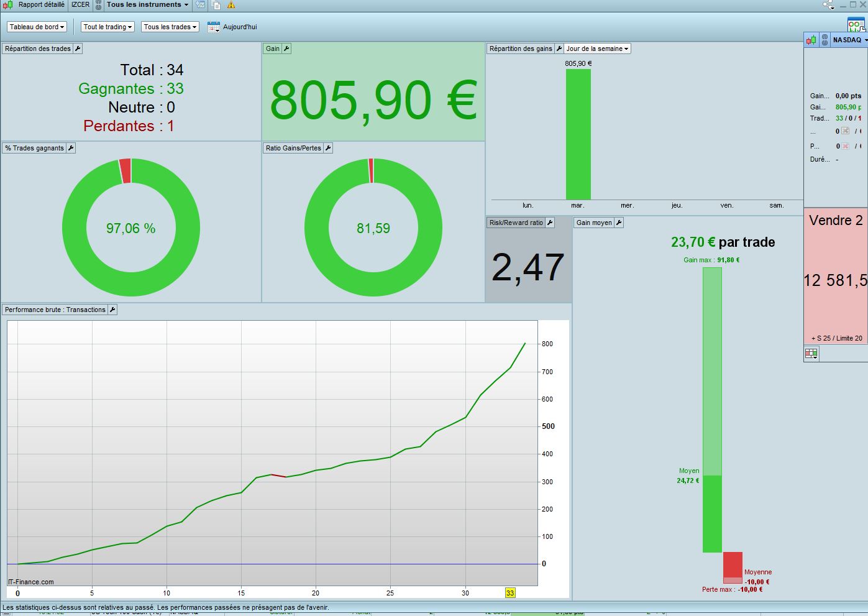This screenshot has width=868, height=616.
Task: Click the green mar. bar in the gains chart
Action: [x=578, y=134]
